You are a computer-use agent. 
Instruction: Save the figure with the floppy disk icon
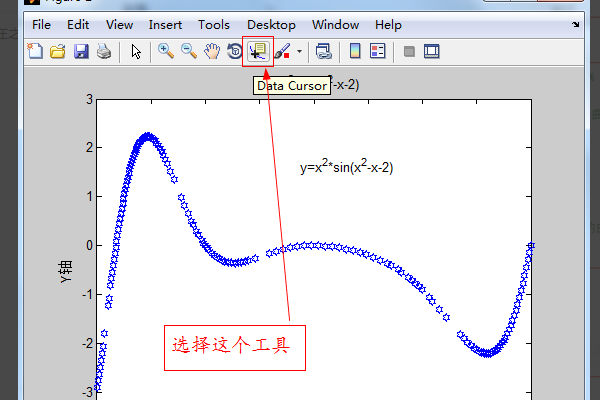point(81,51)
